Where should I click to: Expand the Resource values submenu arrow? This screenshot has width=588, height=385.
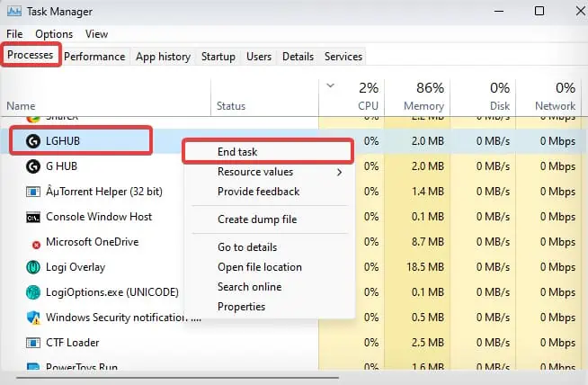[339, 172]
